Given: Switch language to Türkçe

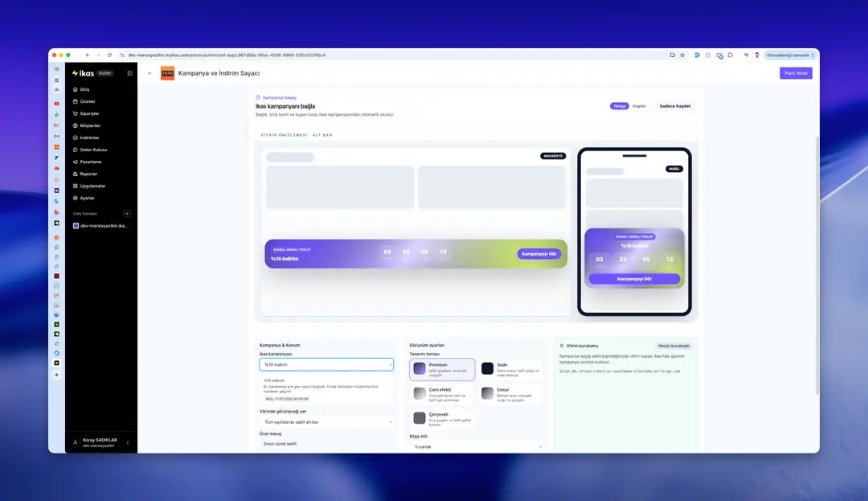Looking at the screenshot, I should (x=619, y=106).
